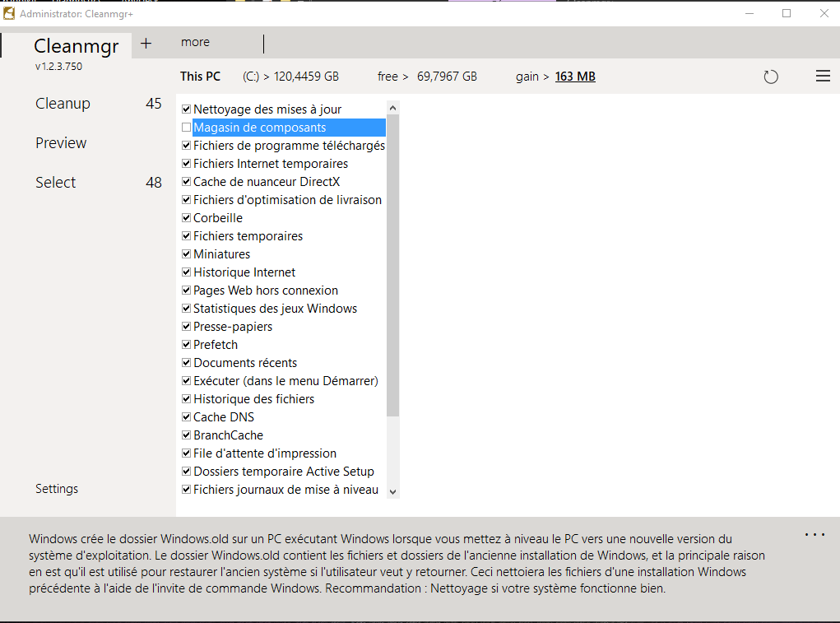
Task: Click the refresh icon next to gain
Action: (770, 77)
